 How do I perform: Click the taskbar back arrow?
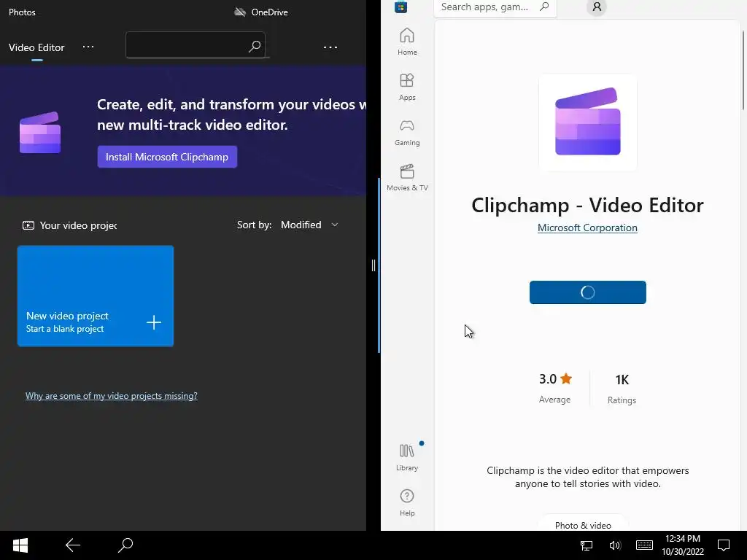73,545
